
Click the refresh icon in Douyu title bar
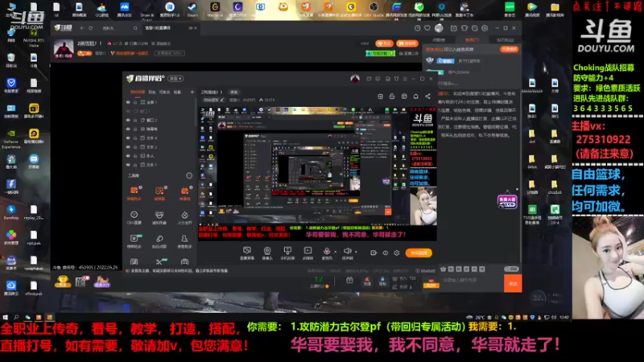pyautogui.click(x=91, y=28)
